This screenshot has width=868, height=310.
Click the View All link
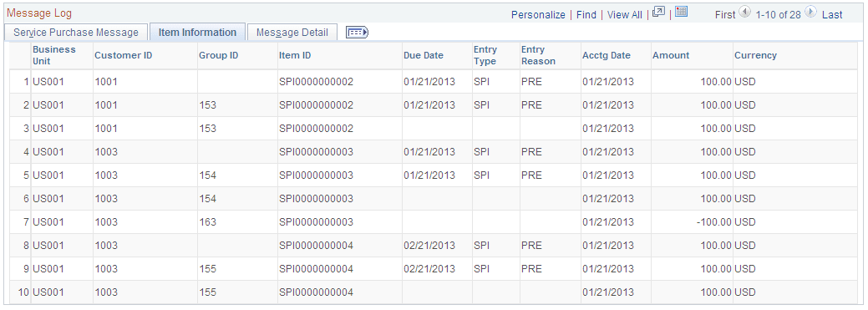(624, 15)
